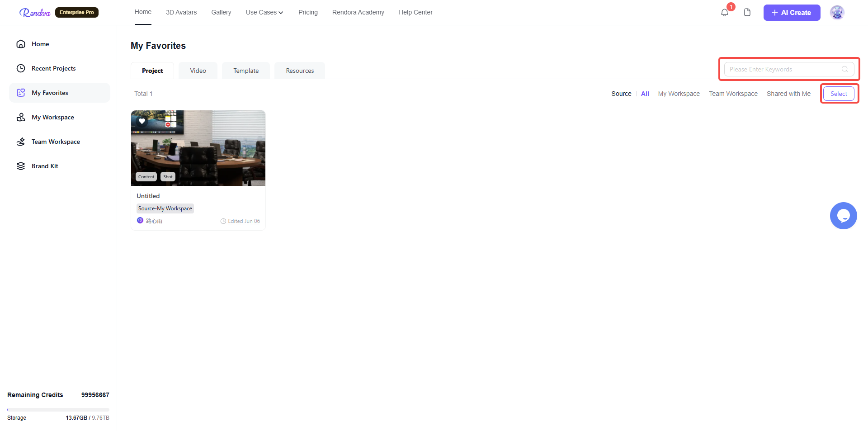Open the Help Center
The width and height of the screenshot is (868, 431).
(415, 13)
